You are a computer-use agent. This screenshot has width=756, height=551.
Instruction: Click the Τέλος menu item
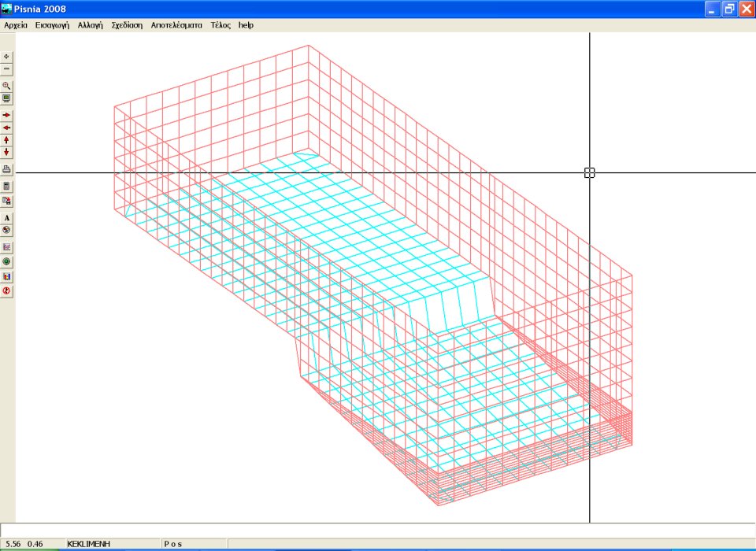(x=220, y=25)
